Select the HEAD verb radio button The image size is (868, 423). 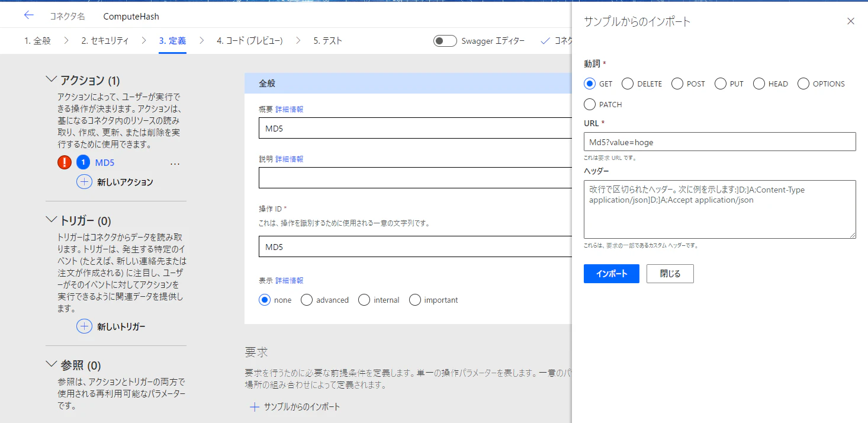point(759,84)
